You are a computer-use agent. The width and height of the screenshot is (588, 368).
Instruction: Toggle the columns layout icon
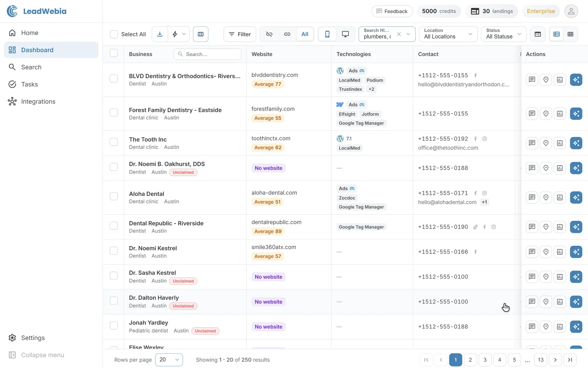pos(201,34)
